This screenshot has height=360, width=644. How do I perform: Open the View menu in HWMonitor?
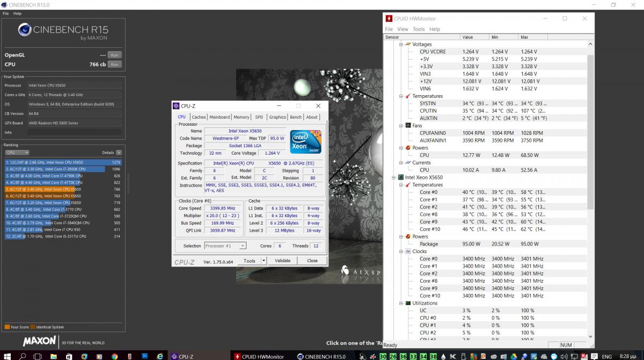402,29
